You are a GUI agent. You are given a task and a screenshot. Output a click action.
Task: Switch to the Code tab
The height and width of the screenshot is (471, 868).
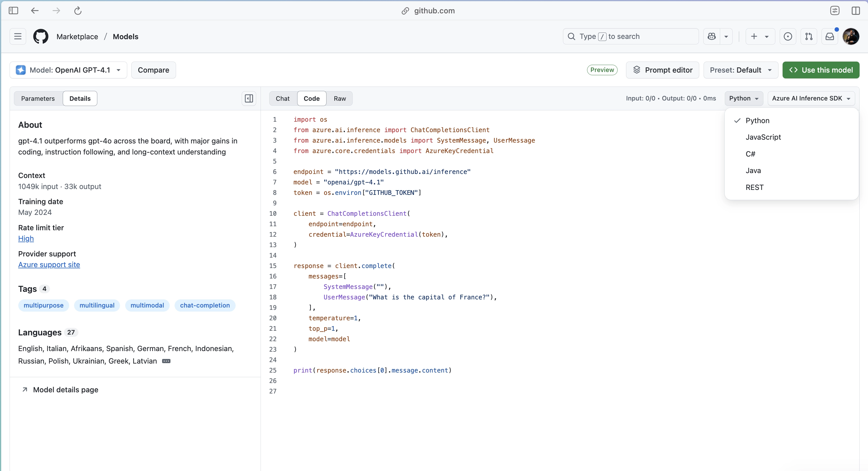click(311, 98)
